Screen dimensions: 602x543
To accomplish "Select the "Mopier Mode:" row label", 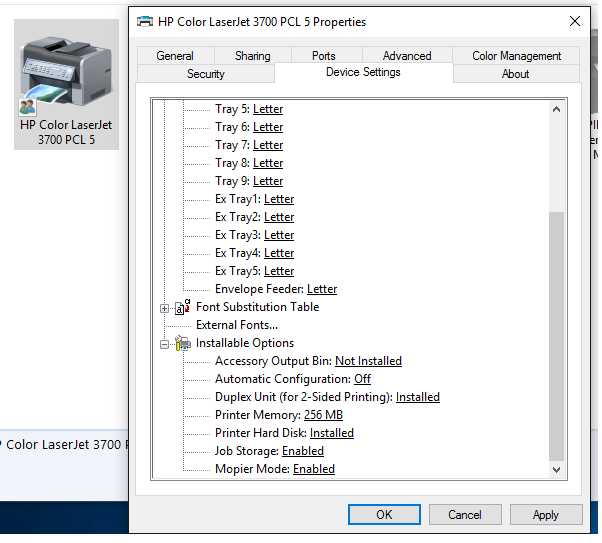I will 253,469.
